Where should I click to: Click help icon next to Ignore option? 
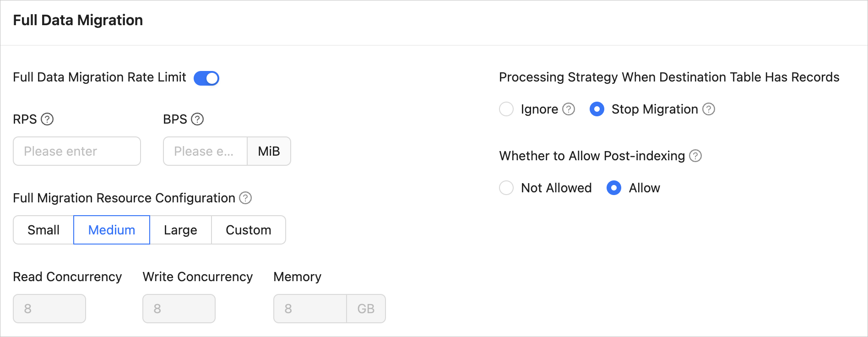tap(569, 109)
